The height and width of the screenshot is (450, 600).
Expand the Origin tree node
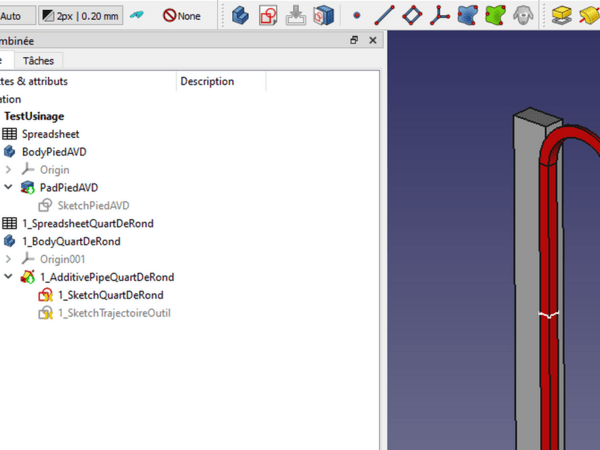pos(9,170)
